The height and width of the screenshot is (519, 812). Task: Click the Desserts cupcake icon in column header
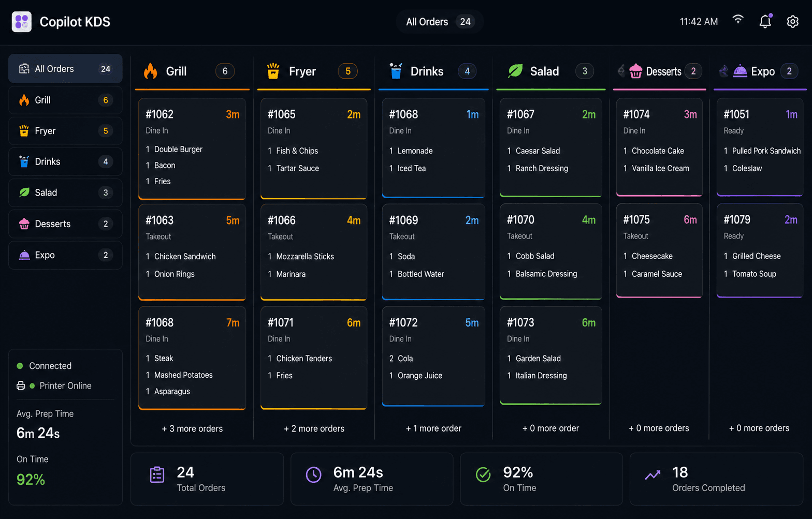[635, 71]
